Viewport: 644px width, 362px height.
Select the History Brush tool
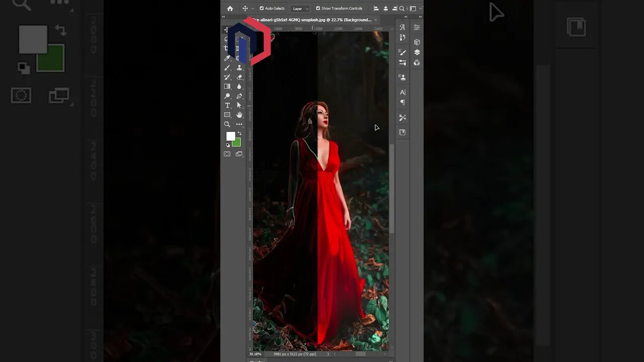pyautogui.click(x=227, y=77)
